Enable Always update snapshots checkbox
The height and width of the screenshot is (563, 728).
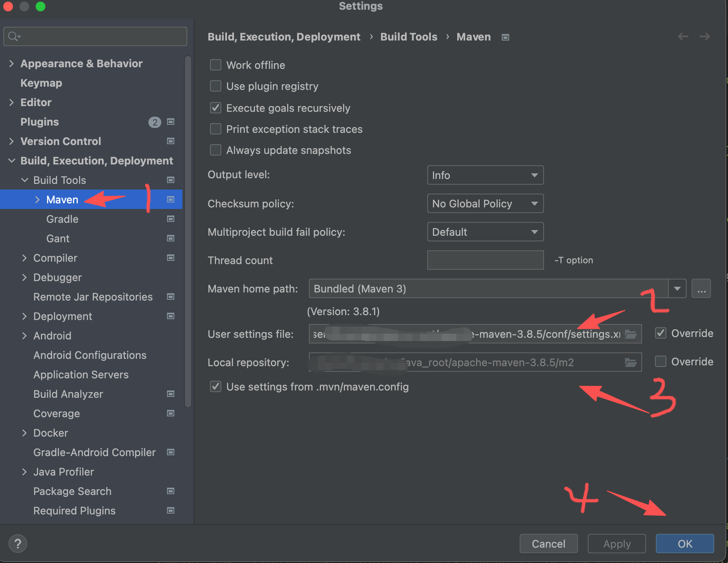click(x=216, y=150)
